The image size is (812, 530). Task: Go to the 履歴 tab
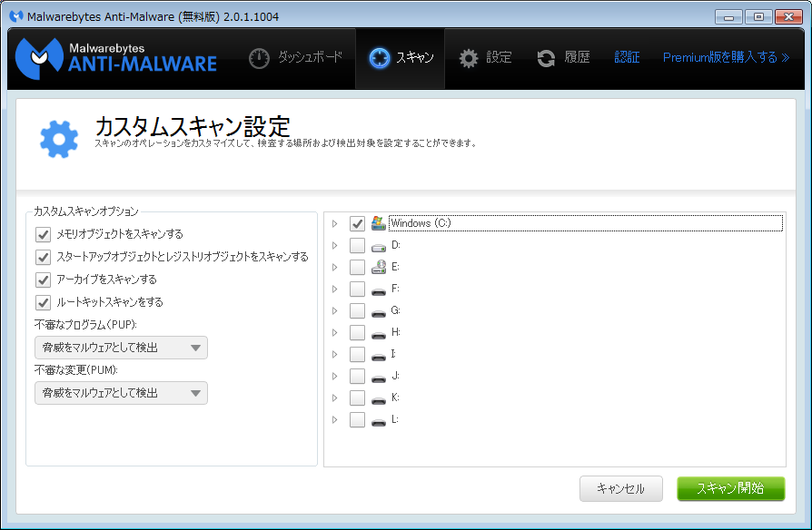pos(563,58)
